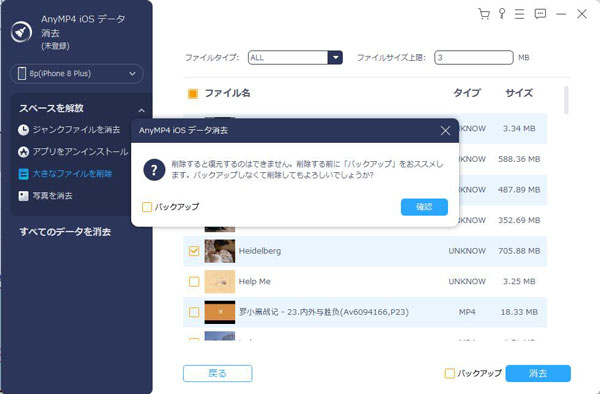600x394 pixels.
Task: Click the 3.34 MB size value
Action: tap(519, 129)
